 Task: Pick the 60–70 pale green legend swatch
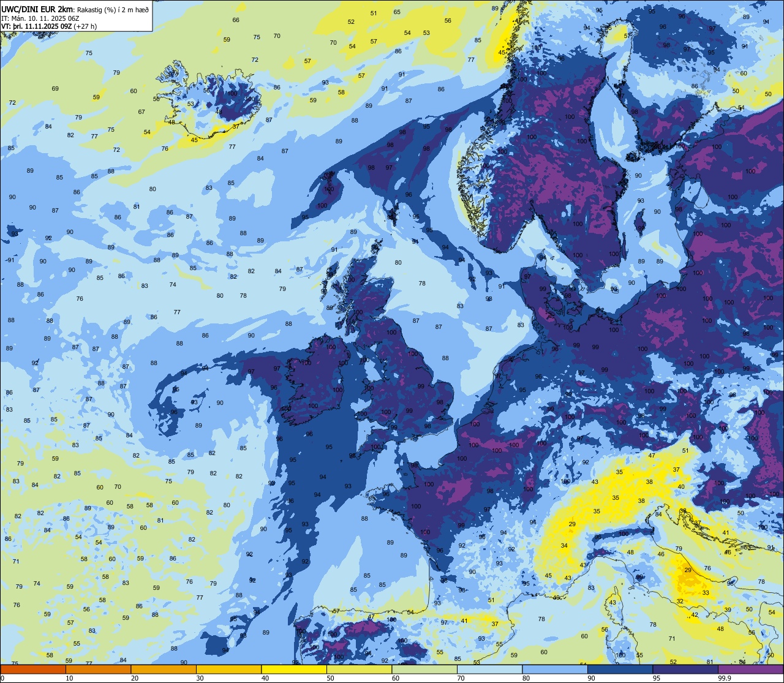(424, 669)
